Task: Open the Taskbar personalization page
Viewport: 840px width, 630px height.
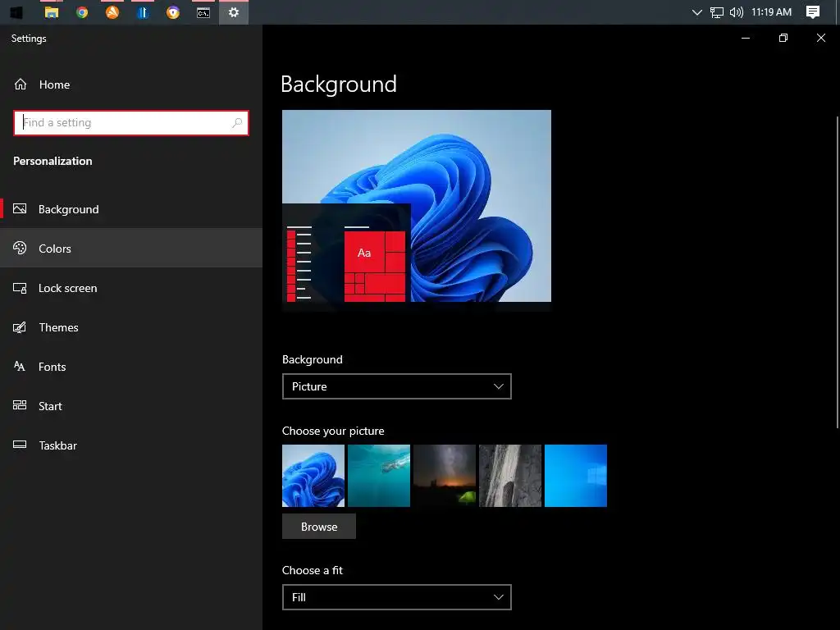Action: point(131,445)
